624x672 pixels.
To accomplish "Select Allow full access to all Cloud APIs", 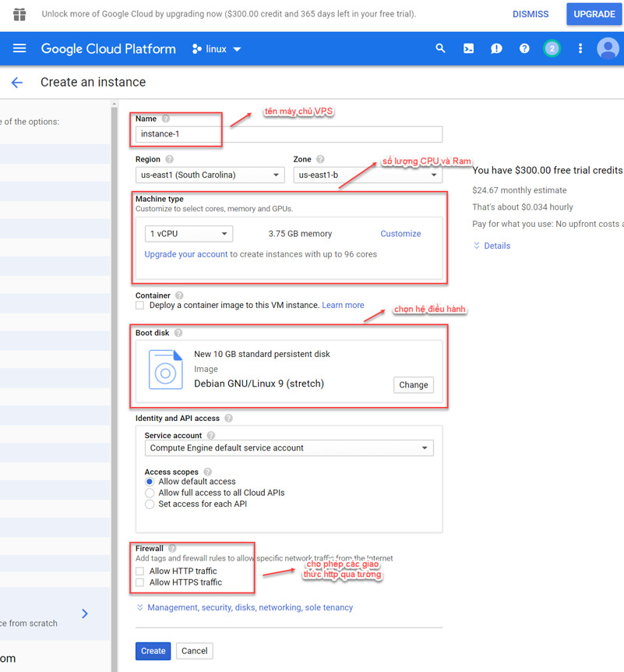I will pyautogui.click(x=150, y=493).
